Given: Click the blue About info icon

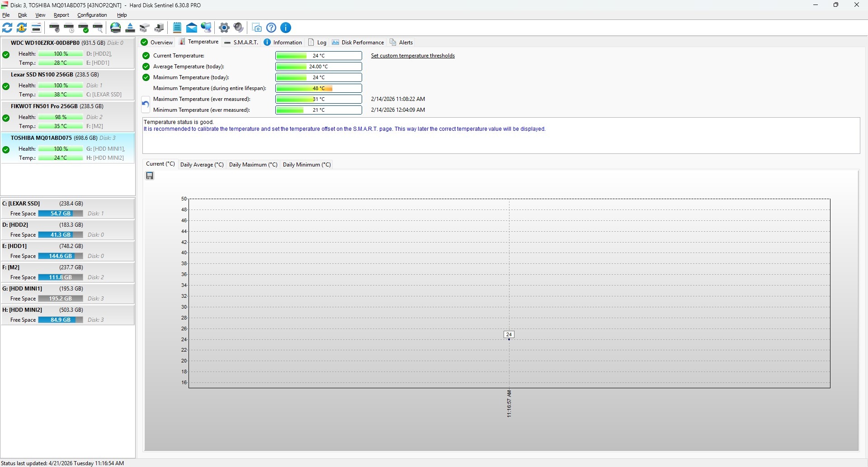Looking at the screenshot, I should [286, 28].
